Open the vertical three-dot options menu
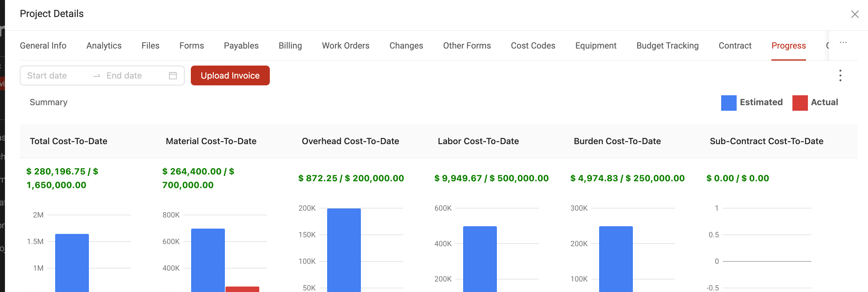Image resolution: width=868 pixels, height=292 pixels. (x=840, y=75)
